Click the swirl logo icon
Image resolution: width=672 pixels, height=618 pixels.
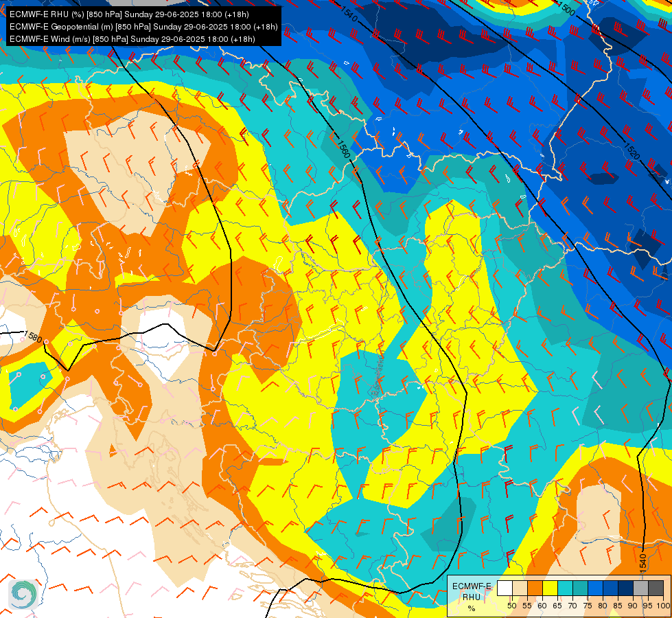click(x=23, y=594)
